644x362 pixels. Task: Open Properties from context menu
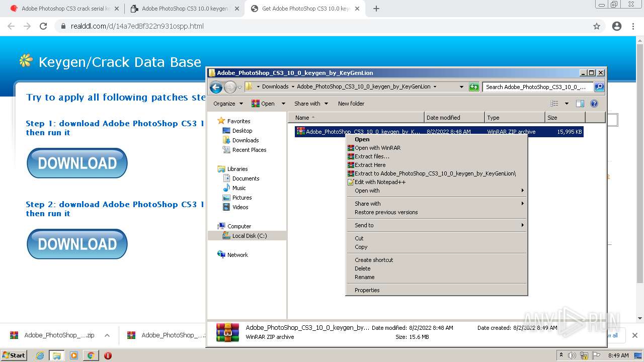click(367, 290)
